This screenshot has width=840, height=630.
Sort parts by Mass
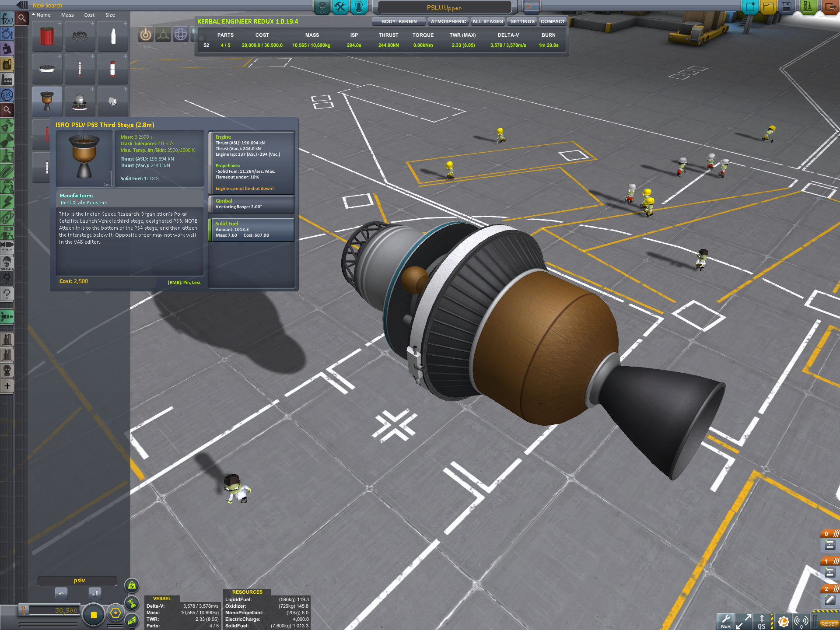pyautogui.click(x=67, y=15)
